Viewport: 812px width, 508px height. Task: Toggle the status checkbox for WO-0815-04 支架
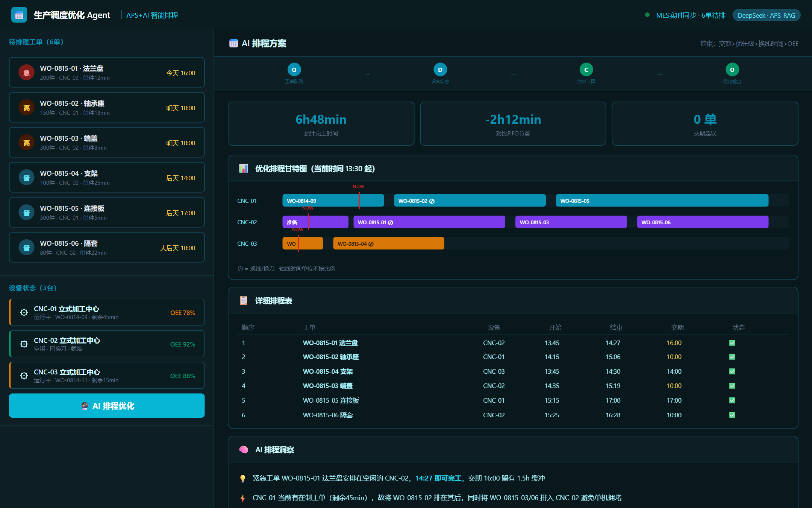click(732, 371)
